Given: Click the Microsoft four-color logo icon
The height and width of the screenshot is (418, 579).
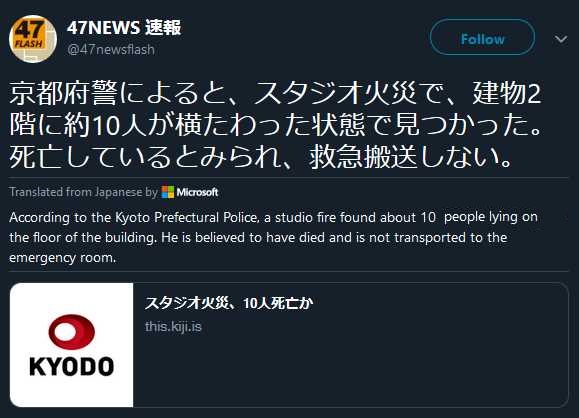Looking at the screenshot, I should (168, 192).
